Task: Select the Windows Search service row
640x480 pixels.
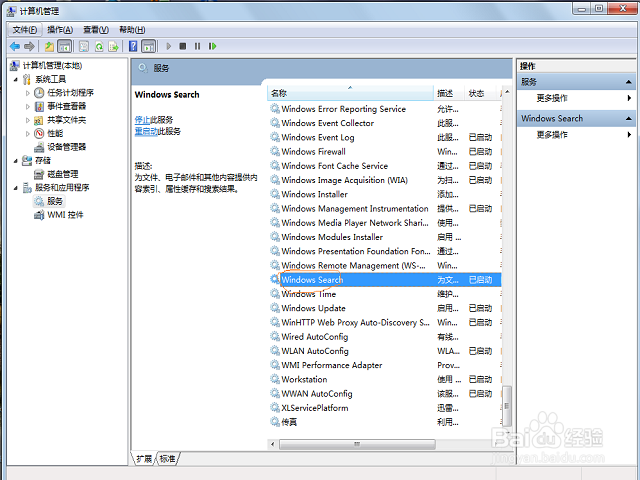Action: point(385,280)
